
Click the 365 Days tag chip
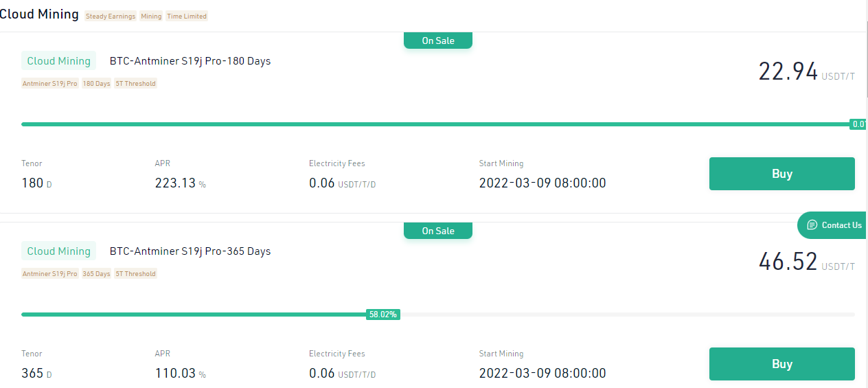coord(96,274)
